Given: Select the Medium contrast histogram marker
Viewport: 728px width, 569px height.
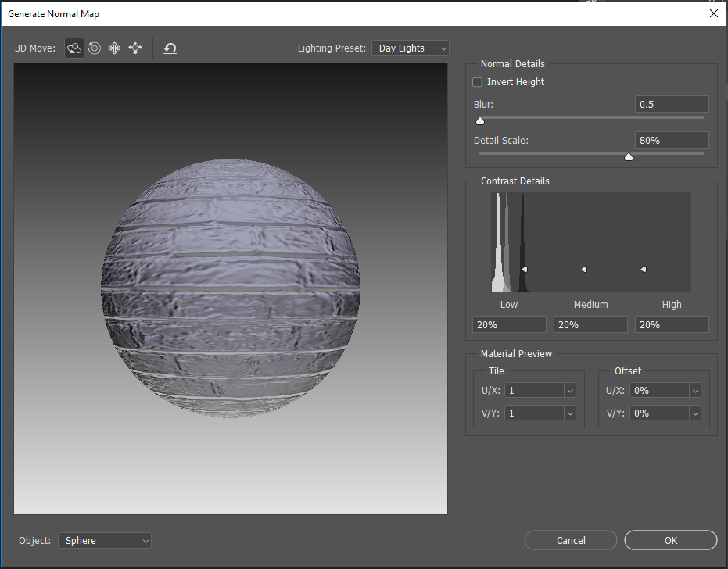Looking at the screenshot, I should pyautogui.click(x=583, y=268).
